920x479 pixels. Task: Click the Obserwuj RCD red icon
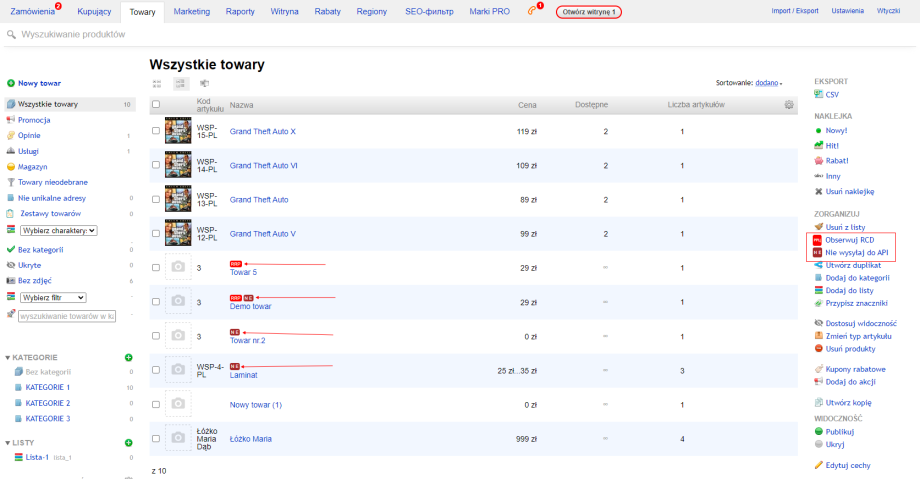(x=817, y=240)
